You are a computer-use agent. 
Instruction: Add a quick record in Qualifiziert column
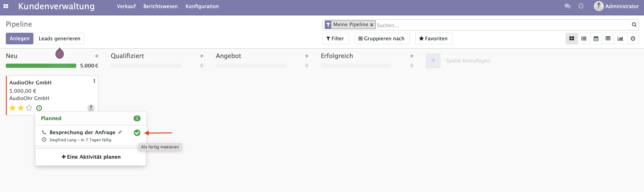[x=202, y=56]
